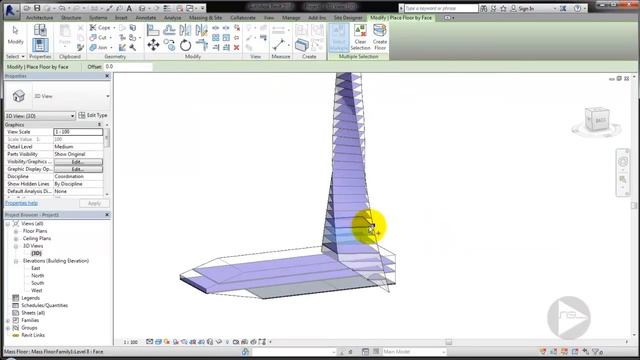Click the red Delete X tool
640x360 pixels.
[236, 48]
